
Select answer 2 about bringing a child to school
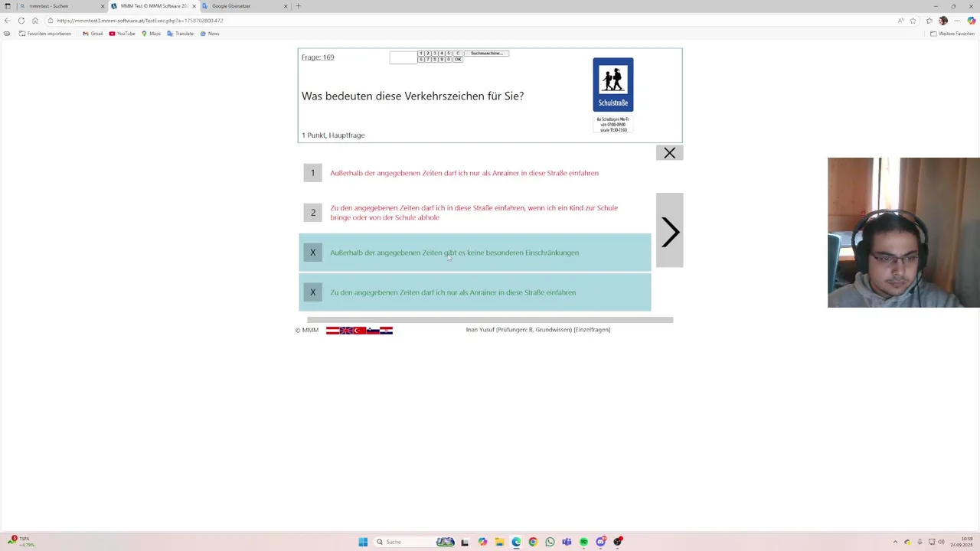click(475, 213)
